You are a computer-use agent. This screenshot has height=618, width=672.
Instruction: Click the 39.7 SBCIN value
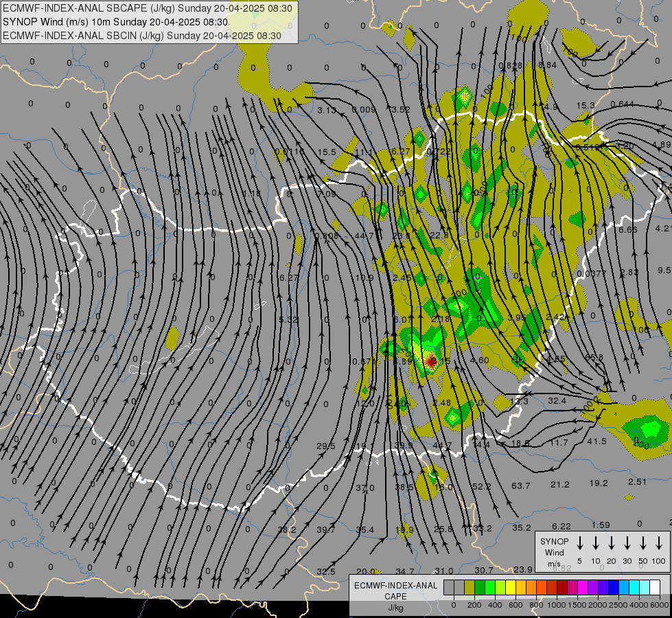(x=326, y=531)
